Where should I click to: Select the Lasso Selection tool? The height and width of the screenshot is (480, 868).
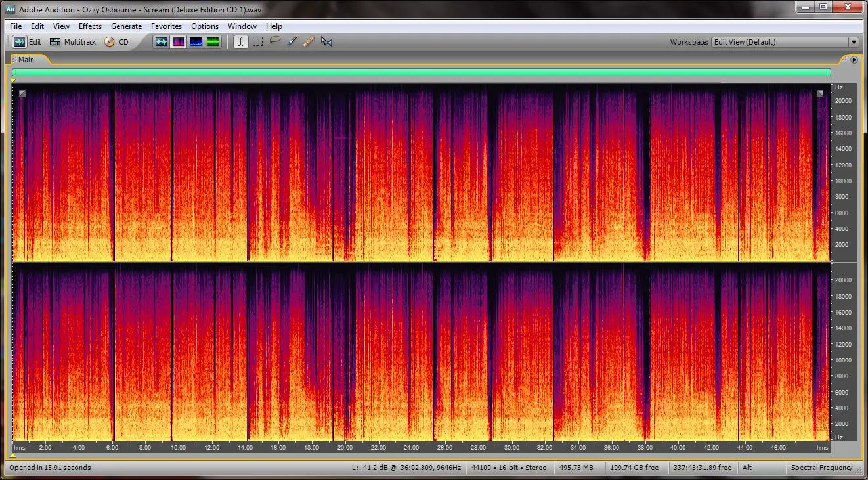point(275,42)
